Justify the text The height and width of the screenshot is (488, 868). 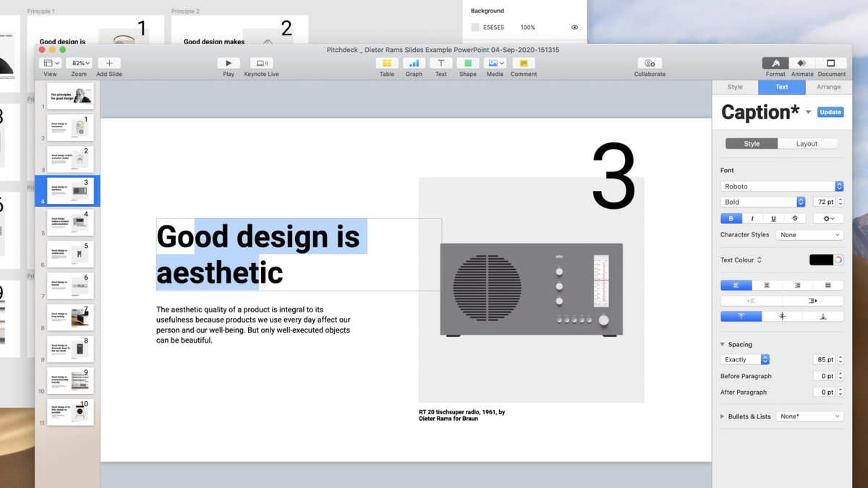[828, 286]
